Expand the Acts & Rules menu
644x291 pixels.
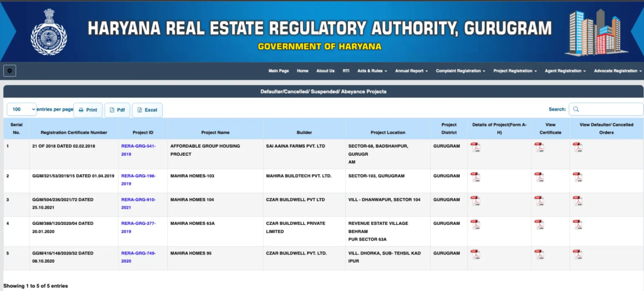coord(372,71)
